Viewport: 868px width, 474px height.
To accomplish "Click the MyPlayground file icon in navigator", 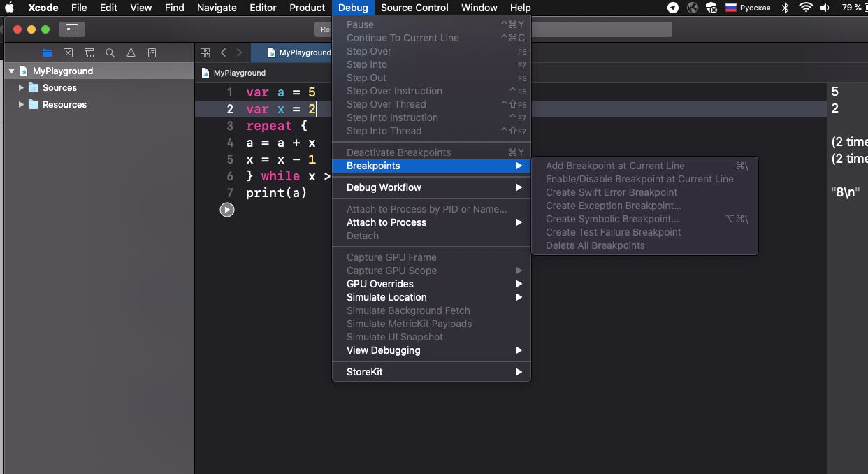I will coord(24,71).
